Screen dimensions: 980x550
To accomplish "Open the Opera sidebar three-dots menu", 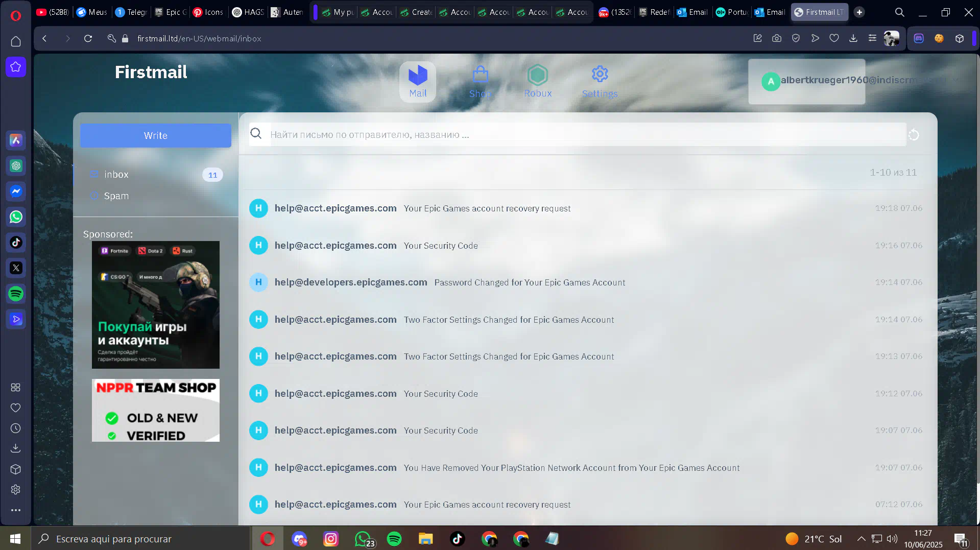I will coord(16,510).
